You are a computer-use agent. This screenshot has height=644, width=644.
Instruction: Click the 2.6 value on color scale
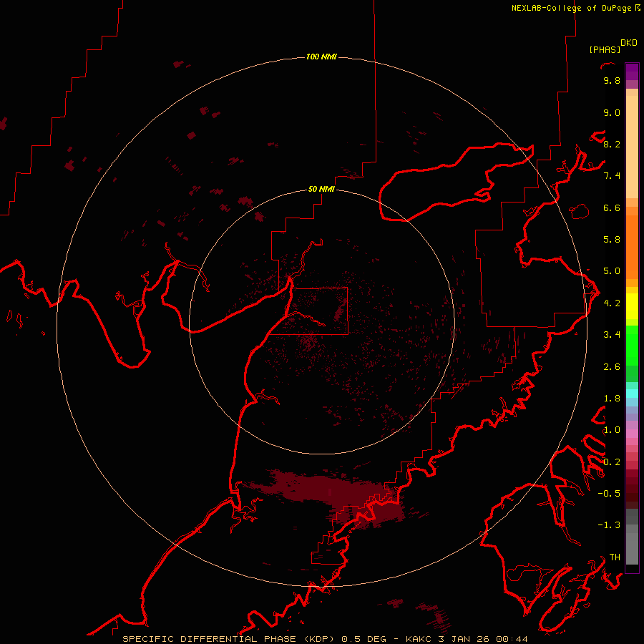pyautogui.click(x=612, y=367)
